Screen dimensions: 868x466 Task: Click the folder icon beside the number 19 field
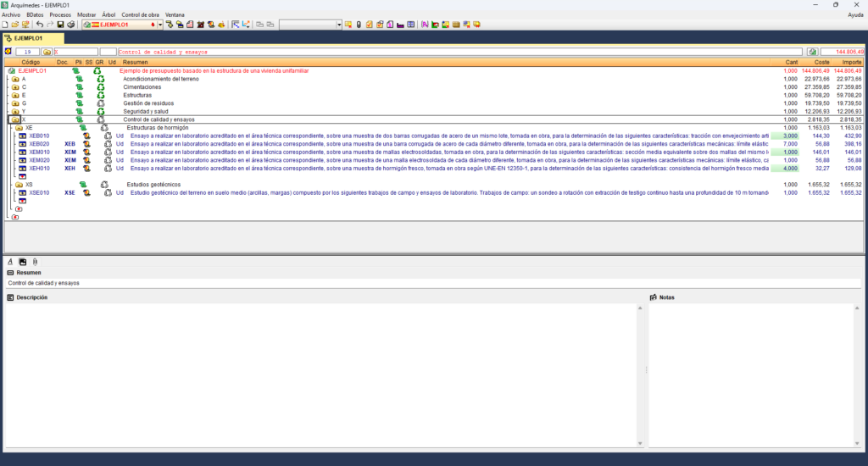[x=47, y=52]
